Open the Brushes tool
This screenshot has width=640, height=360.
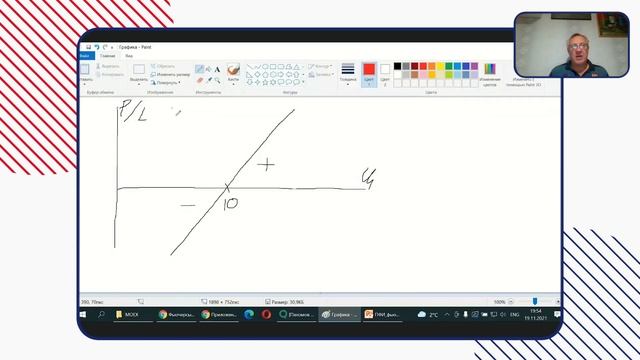(x=233, y=69)
